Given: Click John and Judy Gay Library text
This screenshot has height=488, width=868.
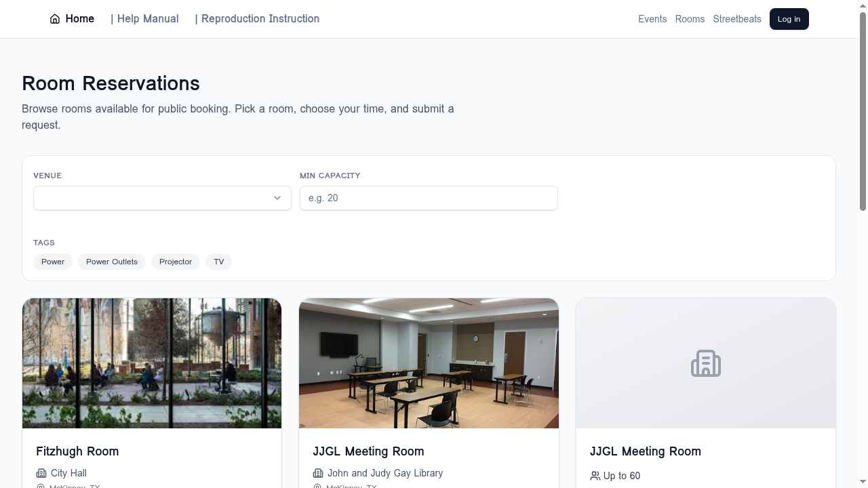Looking at the screenshot, I should [385, 473].
